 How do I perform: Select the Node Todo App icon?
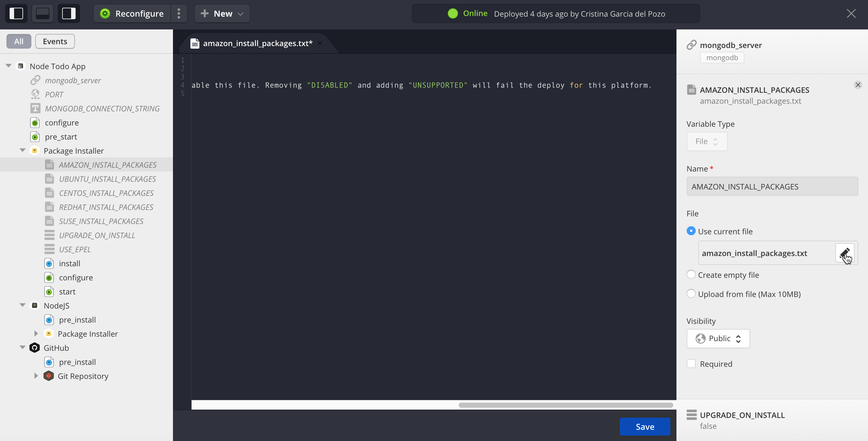[x=20, y=66]
